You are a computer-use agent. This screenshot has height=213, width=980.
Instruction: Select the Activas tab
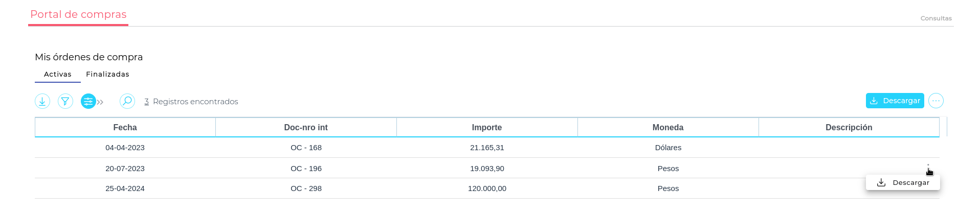pos(57,74)
